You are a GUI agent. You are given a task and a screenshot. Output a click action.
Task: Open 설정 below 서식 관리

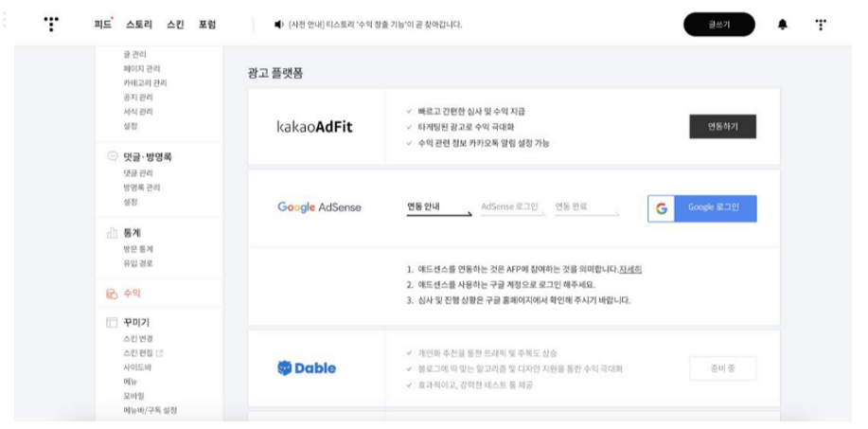pyautogui.click(x=130, y=126)
